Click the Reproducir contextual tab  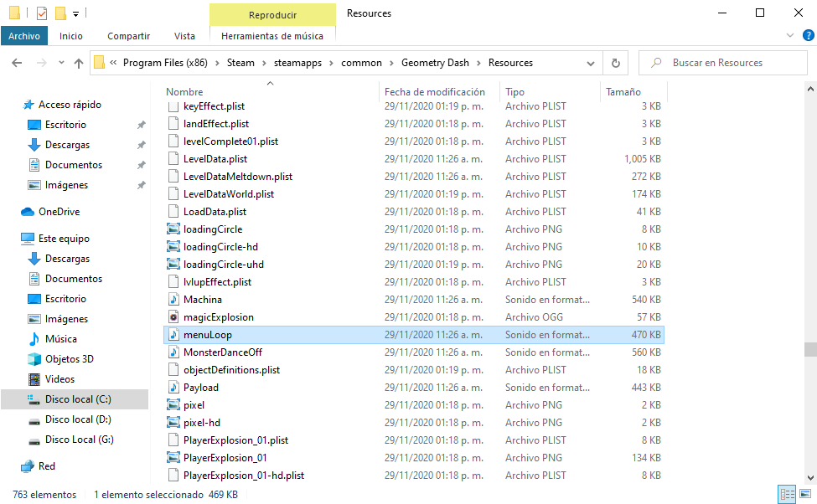272,15
